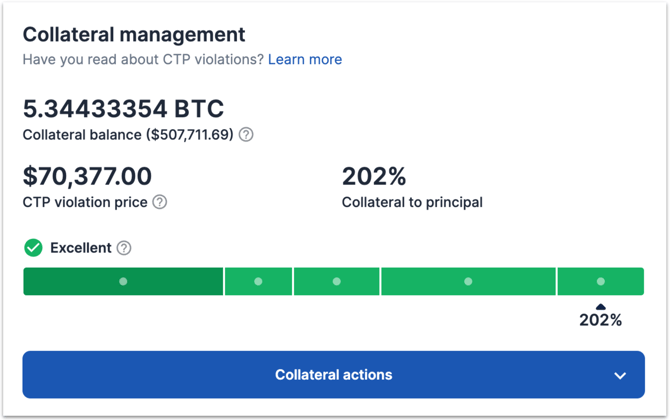Click help icon beside Excellent status

(124, 248)
